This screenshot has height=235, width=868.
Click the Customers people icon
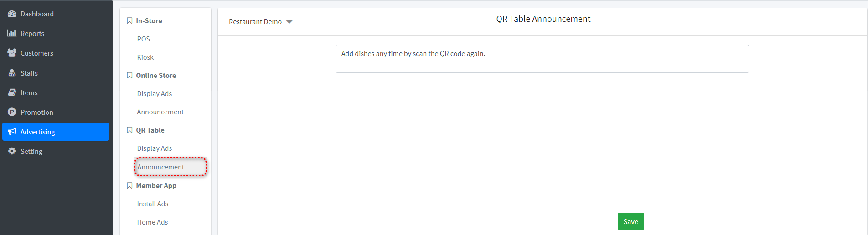pos(12,53)
